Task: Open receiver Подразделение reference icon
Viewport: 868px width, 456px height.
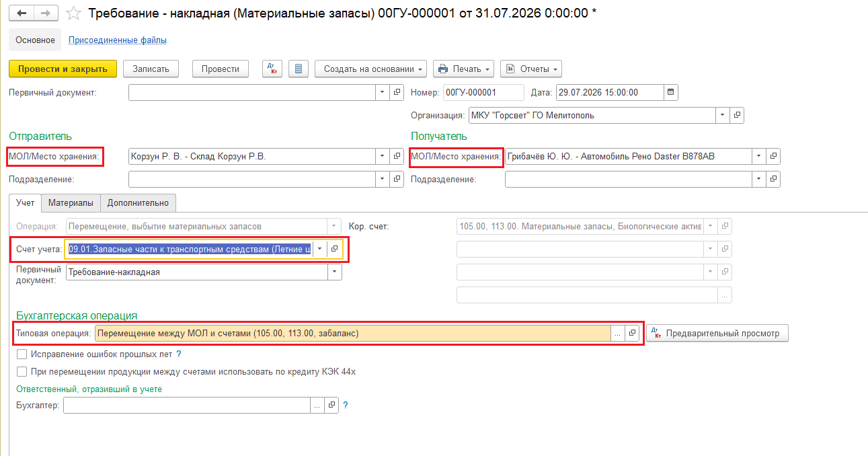Action: 773,179
